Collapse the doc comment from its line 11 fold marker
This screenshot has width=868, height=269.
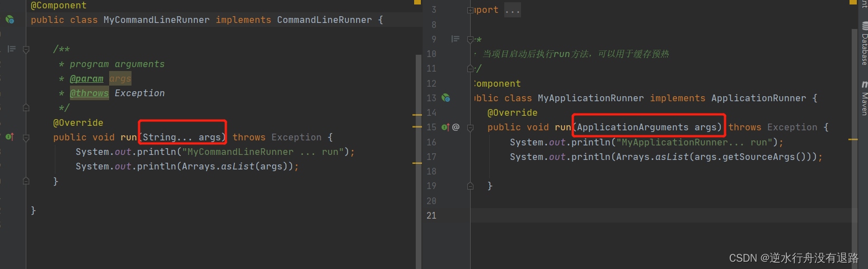(x=470, y=68)
